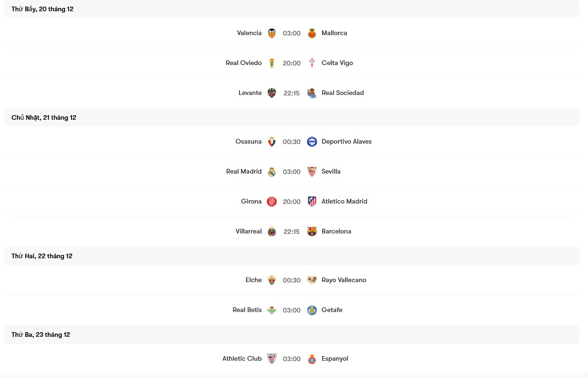Click the Atletico Madrid crest icon
The width and height of the screenshot is (588, 378).
312,202
